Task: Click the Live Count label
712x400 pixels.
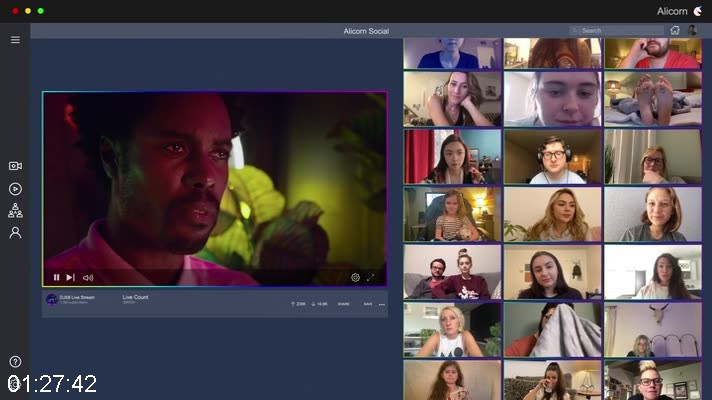Action: tap(135, 297)
